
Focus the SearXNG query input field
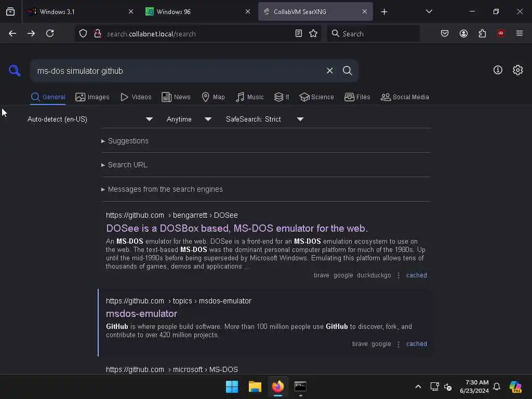pos(178,71)
